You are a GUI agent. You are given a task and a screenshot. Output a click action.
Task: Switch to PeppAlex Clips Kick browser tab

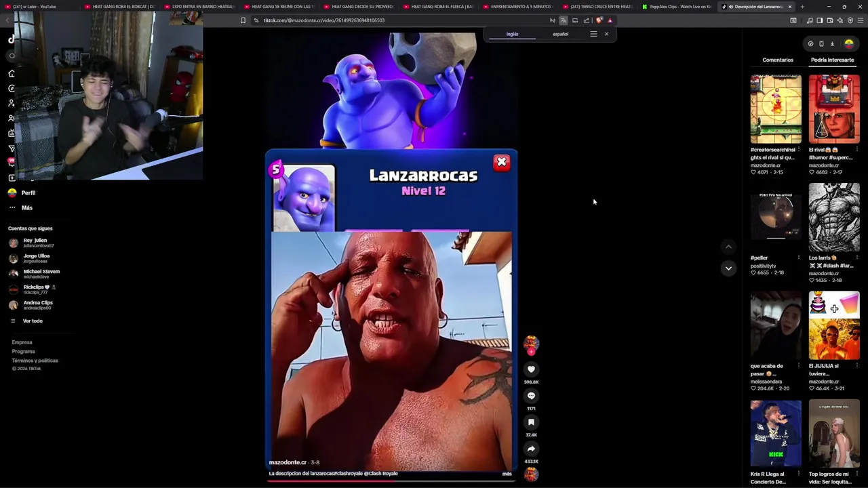coord(676,6)
